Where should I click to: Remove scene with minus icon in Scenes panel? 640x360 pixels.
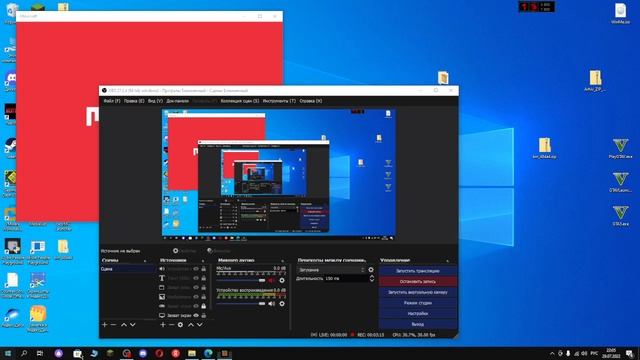pyautogui.click(x=113, y=324)
